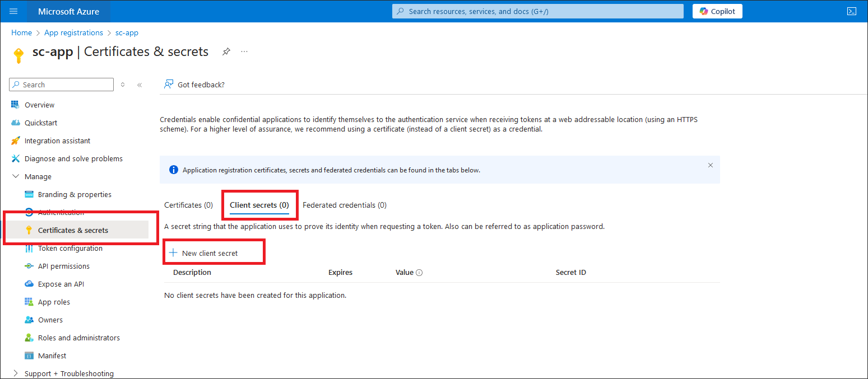Switch to the Certificates (0) tab
The height and width of the screenshot is (379, 868).
tap(188, 205)
